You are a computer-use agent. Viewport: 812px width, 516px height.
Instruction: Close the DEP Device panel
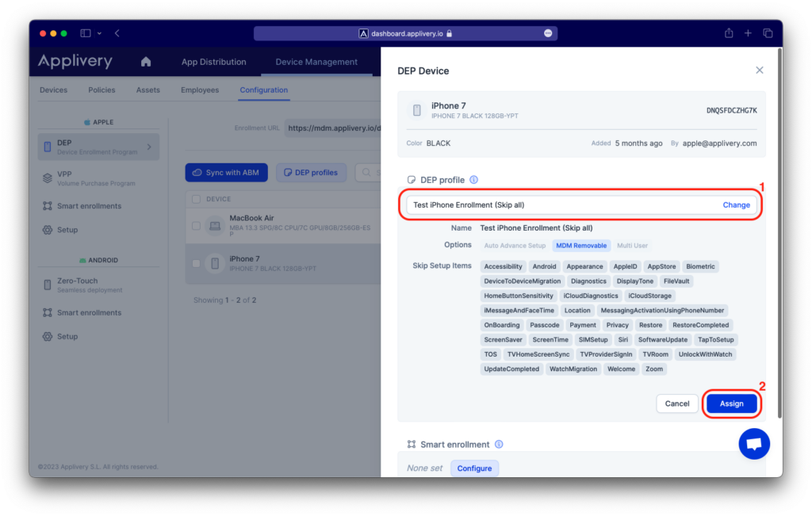tap(759, 70)
